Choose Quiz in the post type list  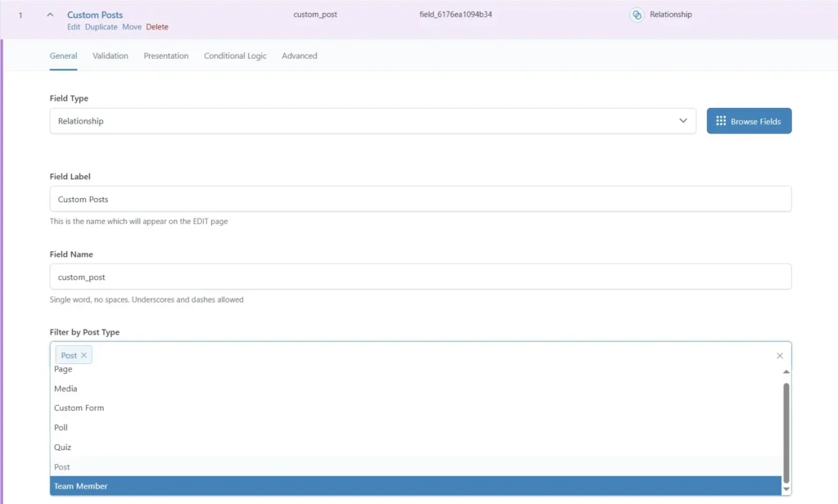click(x=63, y=447)
